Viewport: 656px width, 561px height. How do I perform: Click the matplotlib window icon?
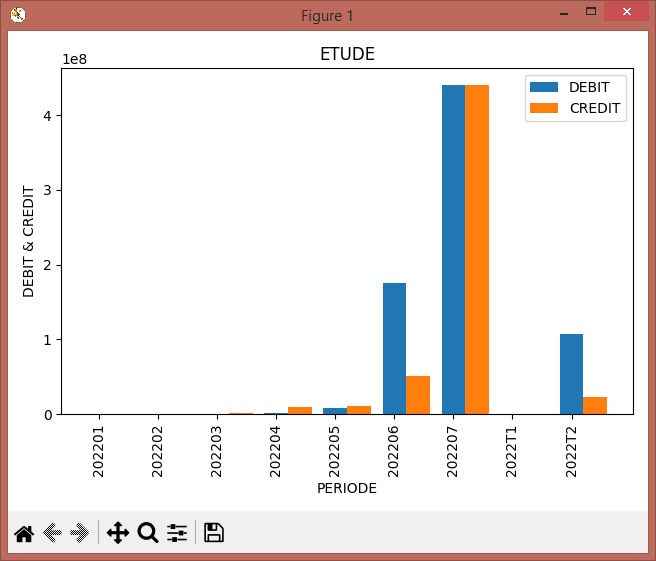(18, 15)
